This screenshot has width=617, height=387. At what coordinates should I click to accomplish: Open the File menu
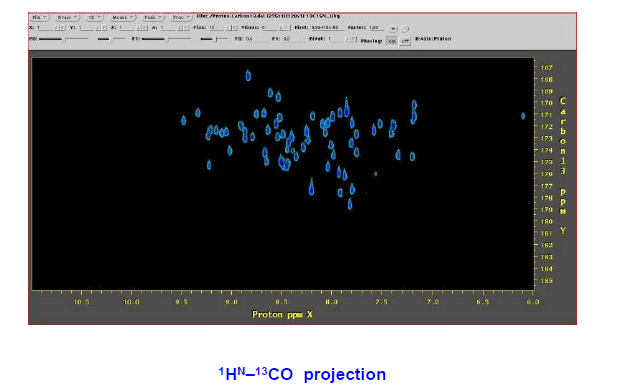(40, 18)
